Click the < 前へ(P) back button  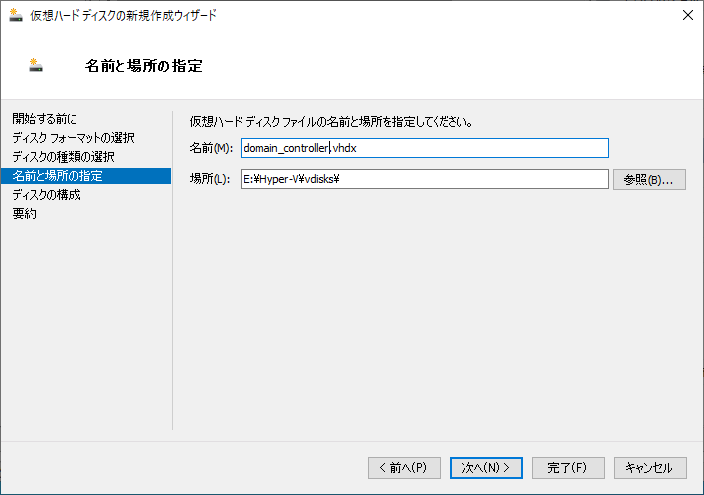click(x=404, y=468)
